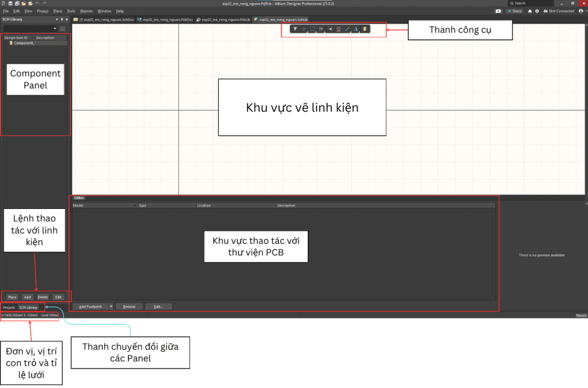The width and height of the screenshot is (588, 388).
Task: Click the selection rectangle tool
Action: point(312,29)
